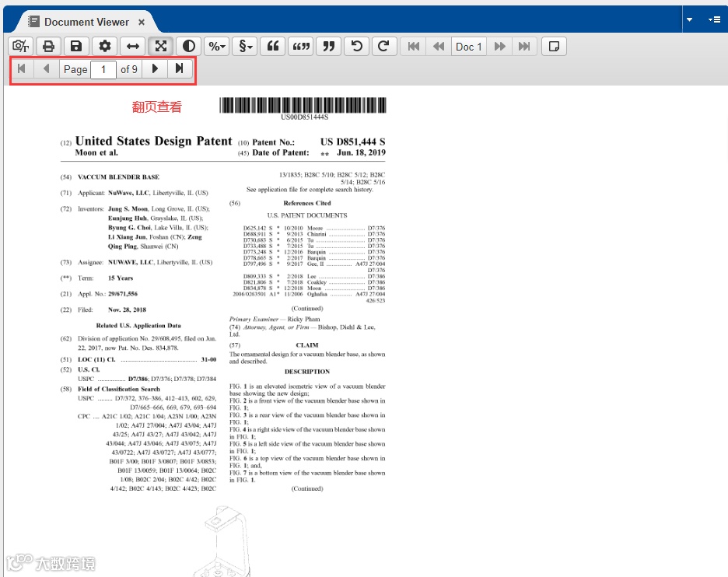Go to first page of the document
The height and width of the screenshot is (577, 728).
[21, 69]
